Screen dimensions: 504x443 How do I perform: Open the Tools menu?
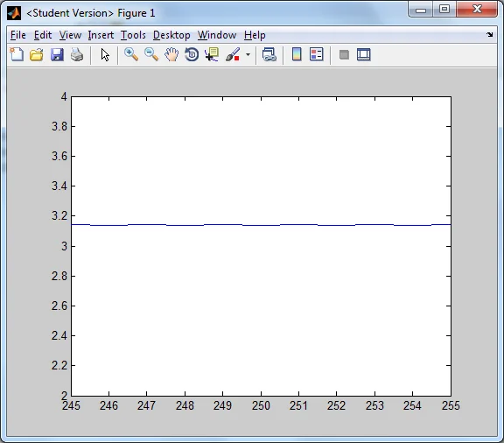point(133,35)
